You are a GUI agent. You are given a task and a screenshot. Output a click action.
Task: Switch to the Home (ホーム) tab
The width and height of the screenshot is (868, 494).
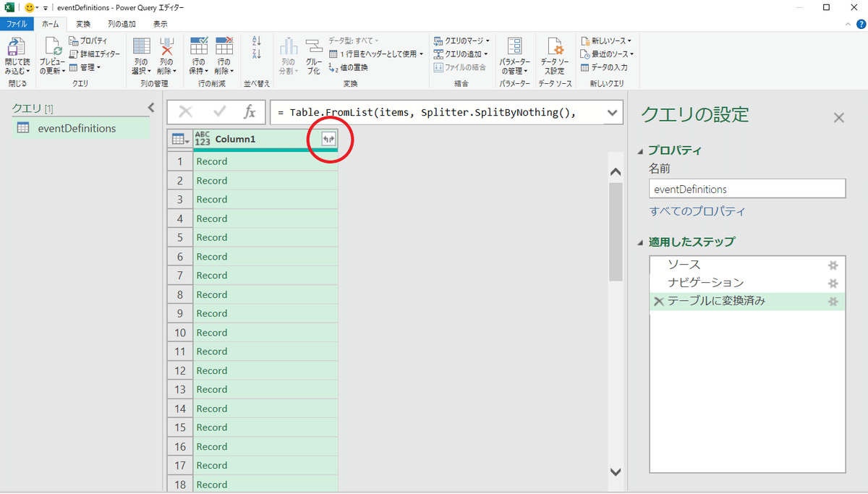click(x=51, y=24)
